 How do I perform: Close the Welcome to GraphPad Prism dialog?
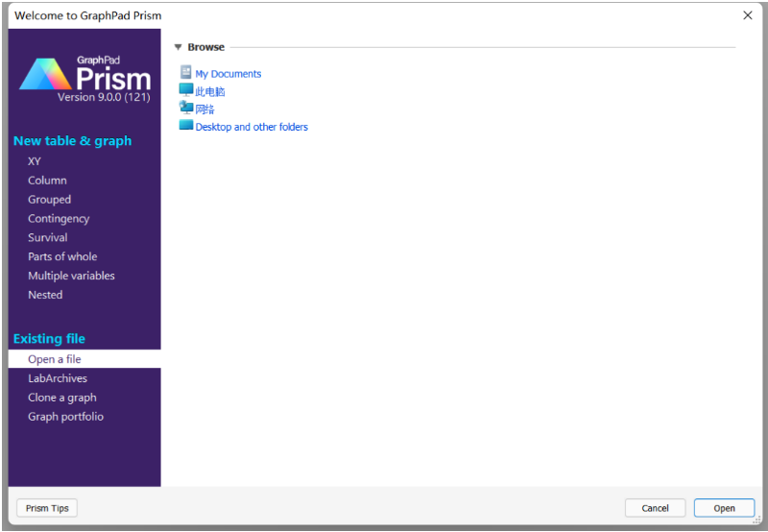748,15
